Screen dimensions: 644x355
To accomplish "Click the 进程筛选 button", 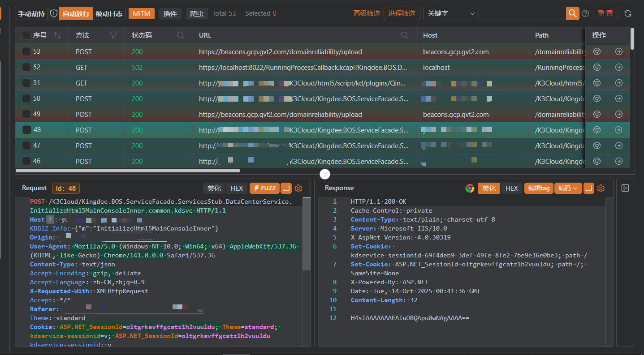I will tap(402, 13).
